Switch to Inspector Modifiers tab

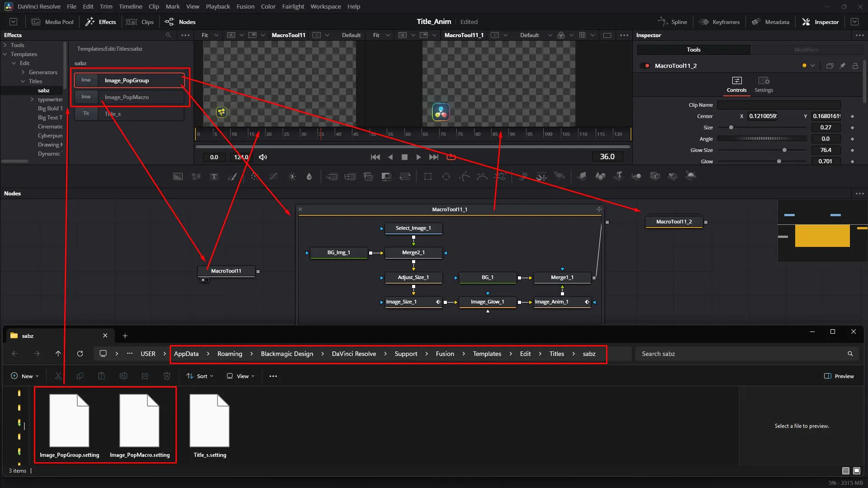tap(806, 50)
